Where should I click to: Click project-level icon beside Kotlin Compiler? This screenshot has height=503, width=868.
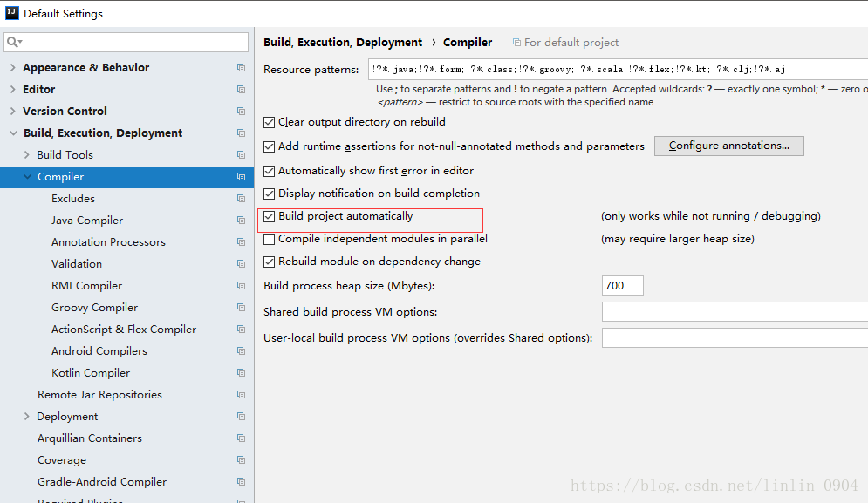tap(241, 373)
